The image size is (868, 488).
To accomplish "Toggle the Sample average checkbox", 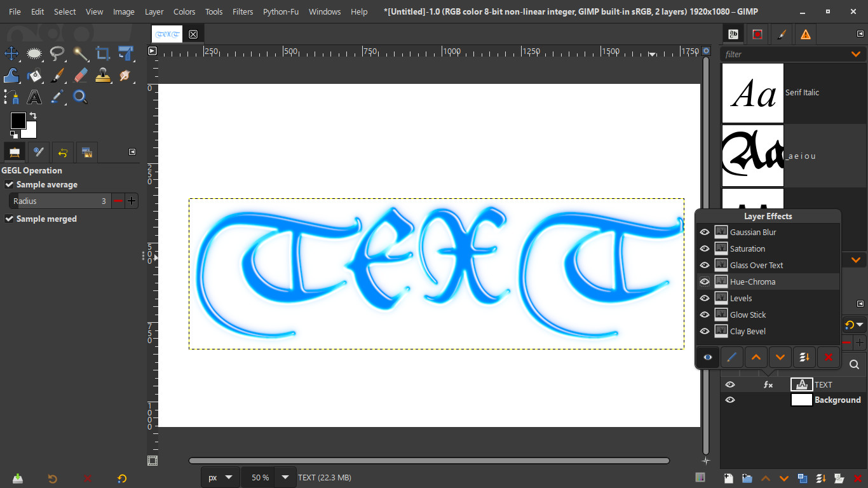I will (9, 184).
